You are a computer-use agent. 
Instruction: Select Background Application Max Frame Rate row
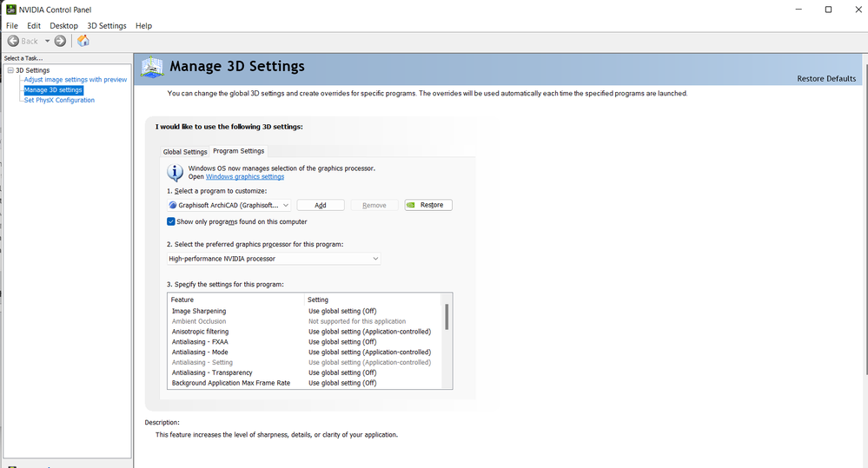[x=304, y=383]
